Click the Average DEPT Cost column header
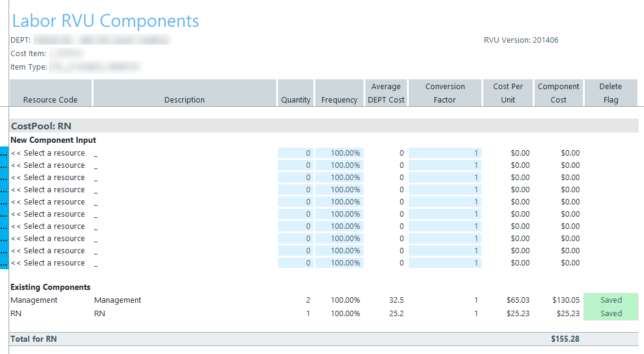644x354 pixels. coord(386,93)
